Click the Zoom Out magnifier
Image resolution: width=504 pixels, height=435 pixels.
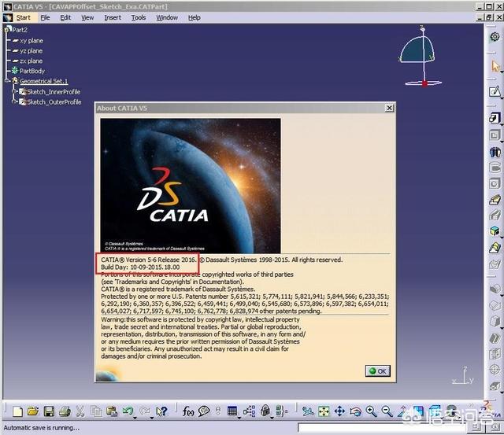(x=387, y=411)
